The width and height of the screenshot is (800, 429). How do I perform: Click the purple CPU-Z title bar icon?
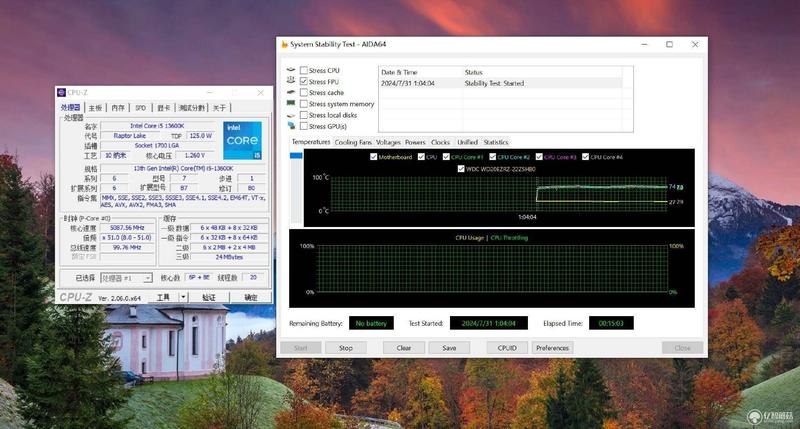point(62,92)
